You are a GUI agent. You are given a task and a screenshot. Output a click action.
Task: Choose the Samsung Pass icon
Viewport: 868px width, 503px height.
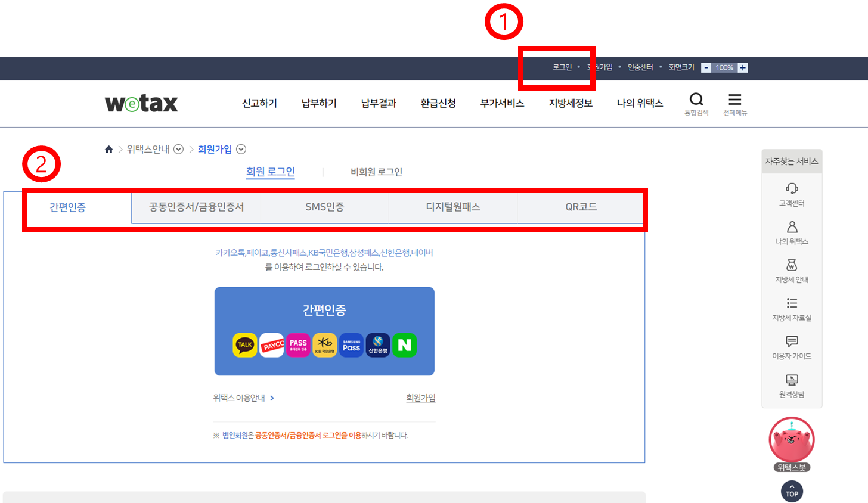tap(351, 345)
